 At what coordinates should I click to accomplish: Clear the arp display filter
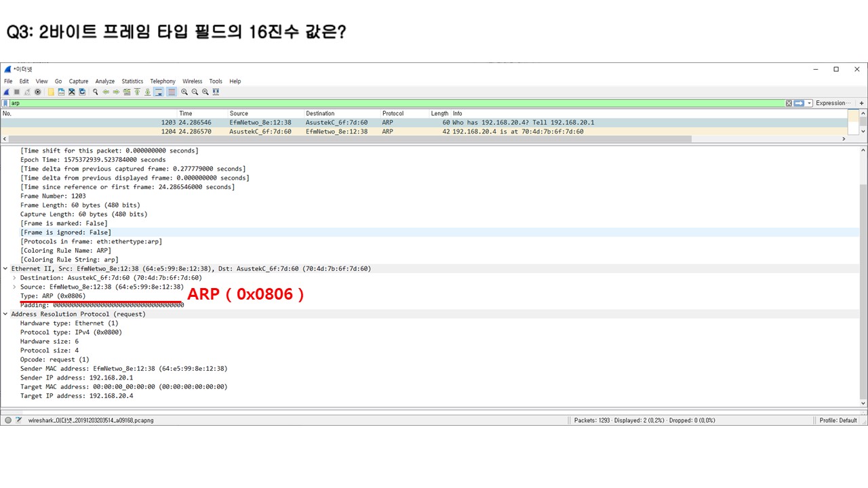789,103
